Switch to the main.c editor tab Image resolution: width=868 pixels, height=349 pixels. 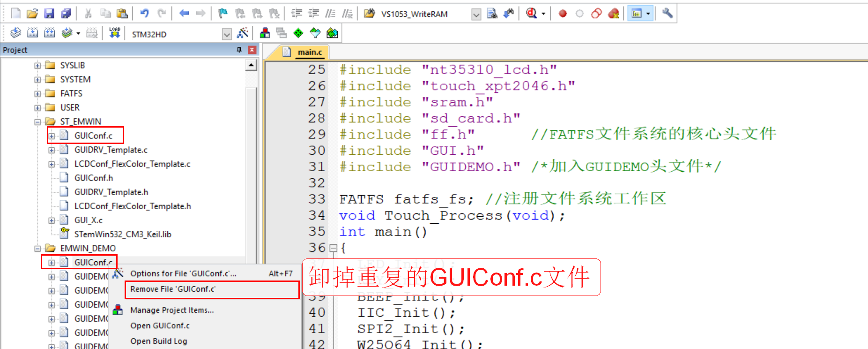[x=310, y=52]
